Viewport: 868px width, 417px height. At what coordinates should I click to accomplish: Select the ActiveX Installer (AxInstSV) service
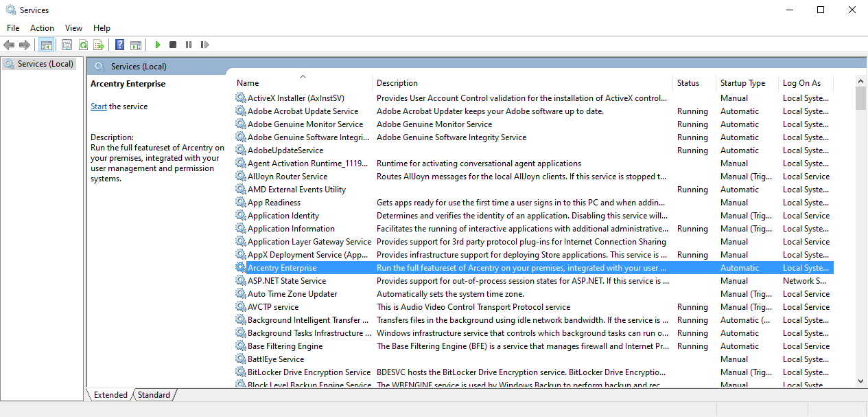coord(534,98)
